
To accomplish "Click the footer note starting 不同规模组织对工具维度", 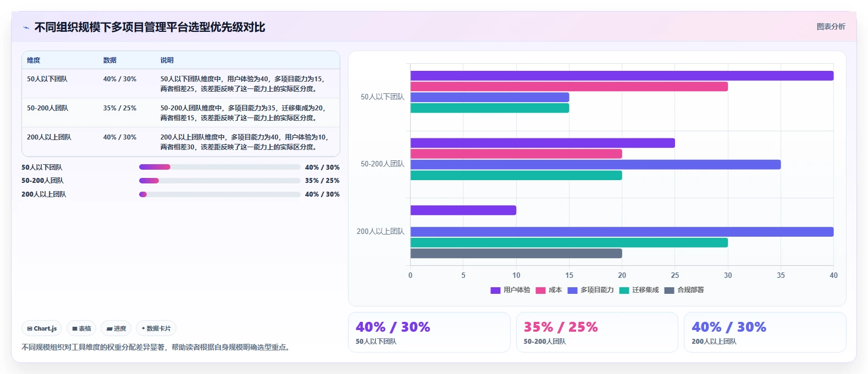I will coord(157,347).
